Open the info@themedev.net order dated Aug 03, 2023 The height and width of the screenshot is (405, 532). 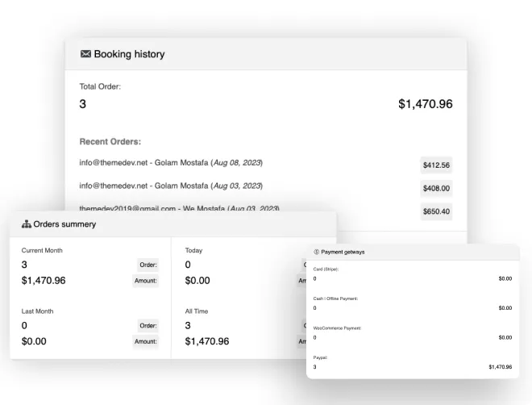click(171, 186)
